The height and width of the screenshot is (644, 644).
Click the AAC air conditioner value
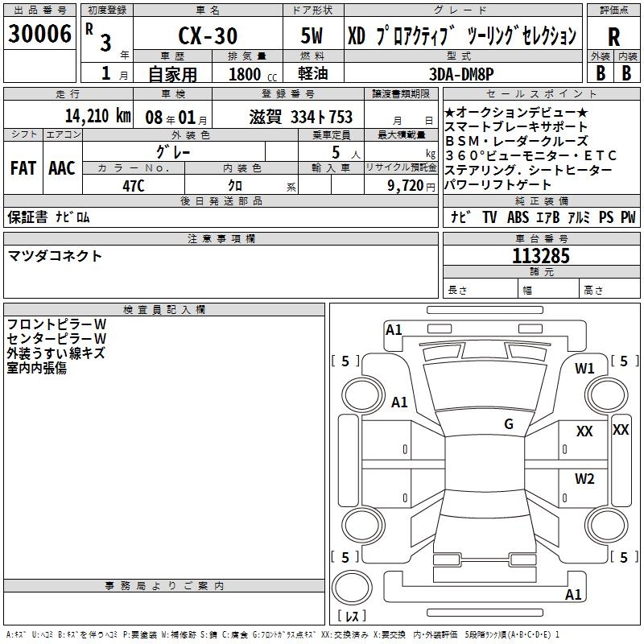[x=62, y=168]
